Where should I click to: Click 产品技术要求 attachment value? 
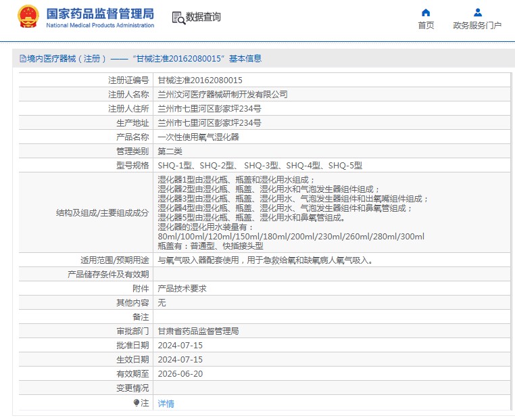(x=182, y=289)
